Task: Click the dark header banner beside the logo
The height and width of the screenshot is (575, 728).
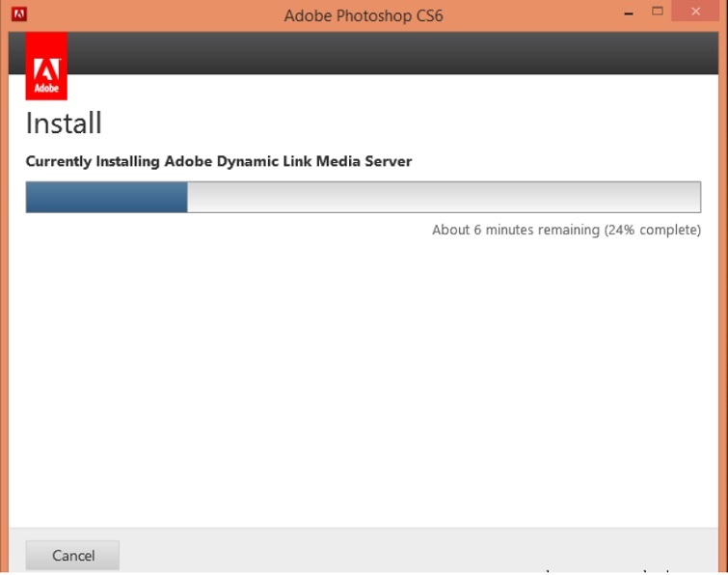Action: point(386,53)
